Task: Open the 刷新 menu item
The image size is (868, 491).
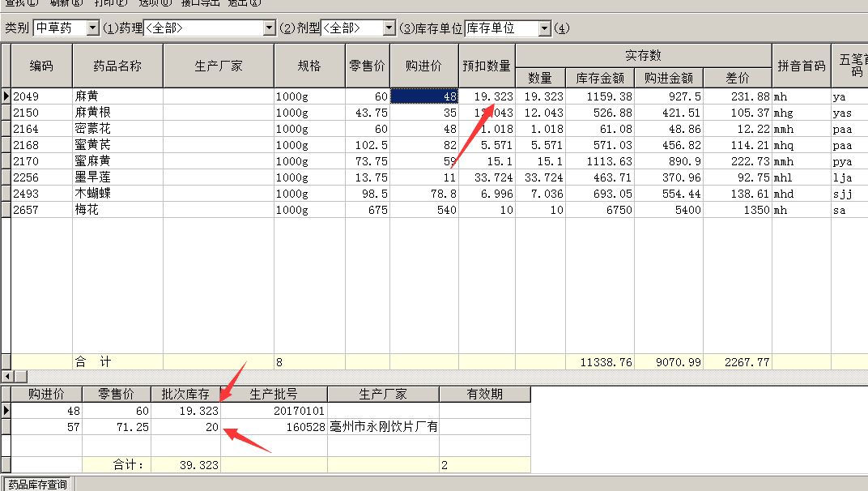Action: [x=66, y=2]
